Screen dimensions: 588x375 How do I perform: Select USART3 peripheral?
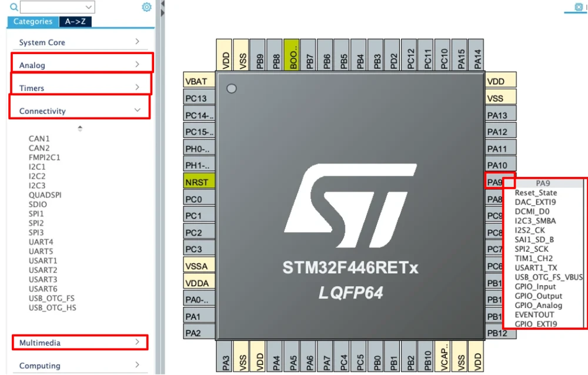(43, 279)
